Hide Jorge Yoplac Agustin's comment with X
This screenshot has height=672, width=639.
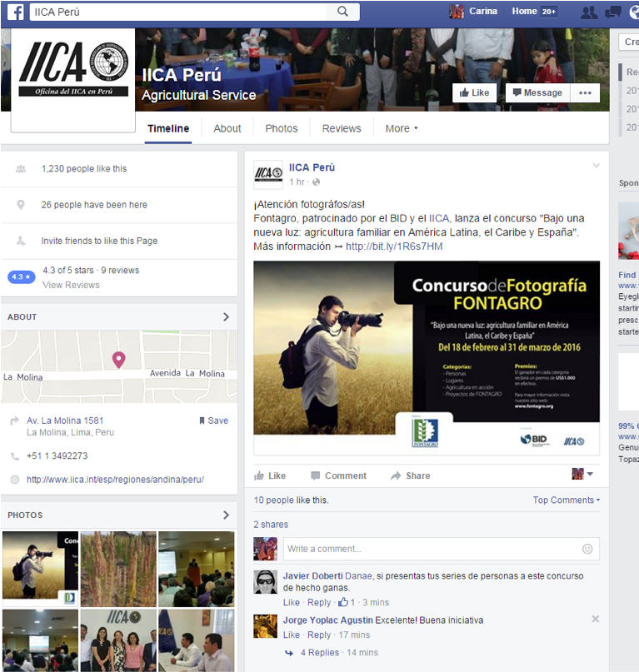(x=595, y=619)
